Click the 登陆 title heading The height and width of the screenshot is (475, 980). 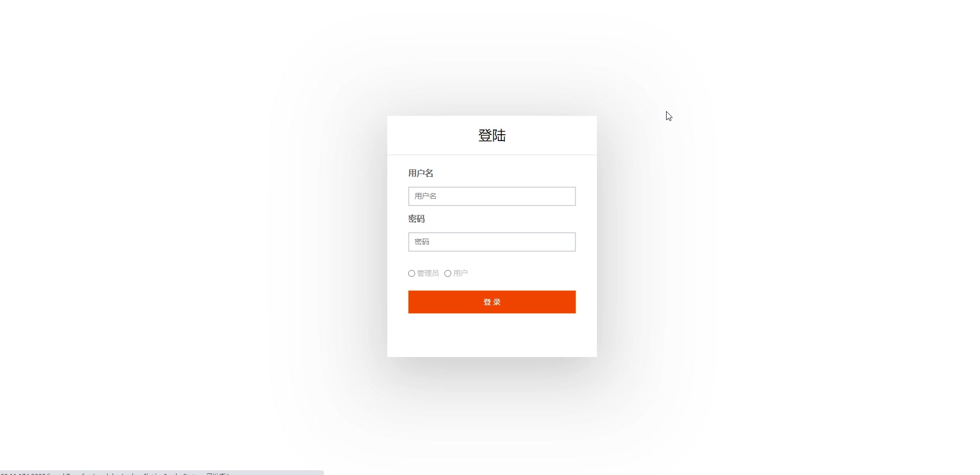point(492,135)
